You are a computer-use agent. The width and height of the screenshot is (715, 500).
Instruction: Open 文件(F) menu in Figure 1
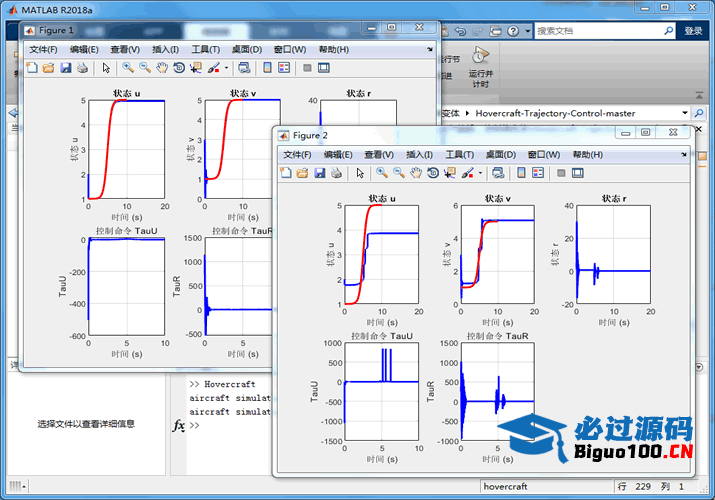(x=43, y=50)
